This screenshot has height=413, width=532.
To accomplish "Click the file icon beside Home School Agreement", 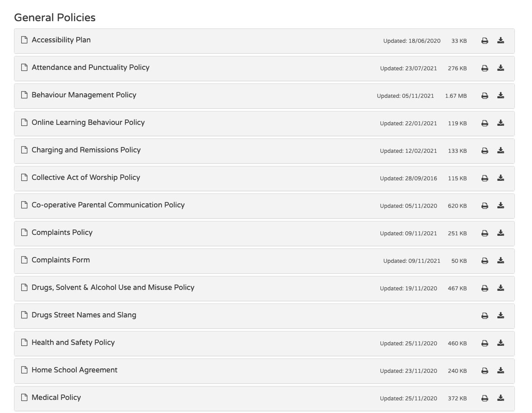I will click(24, 370).
